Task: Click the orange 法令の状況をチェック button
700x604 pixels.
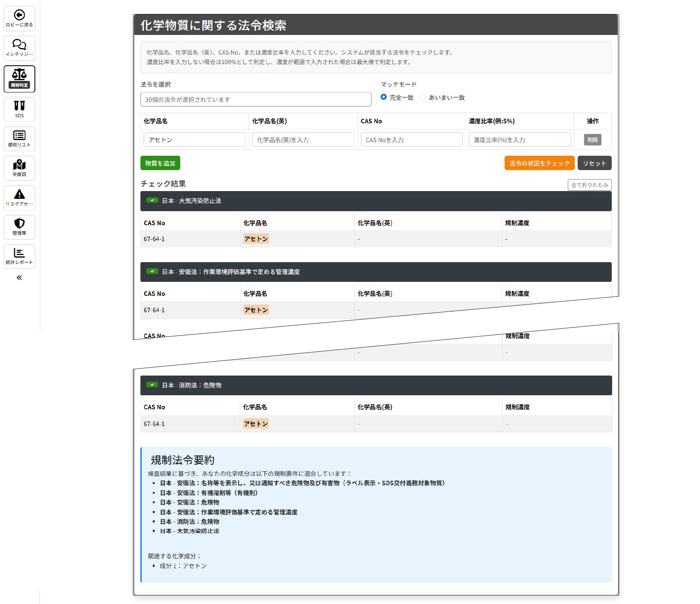Action: tap(539, 163)
